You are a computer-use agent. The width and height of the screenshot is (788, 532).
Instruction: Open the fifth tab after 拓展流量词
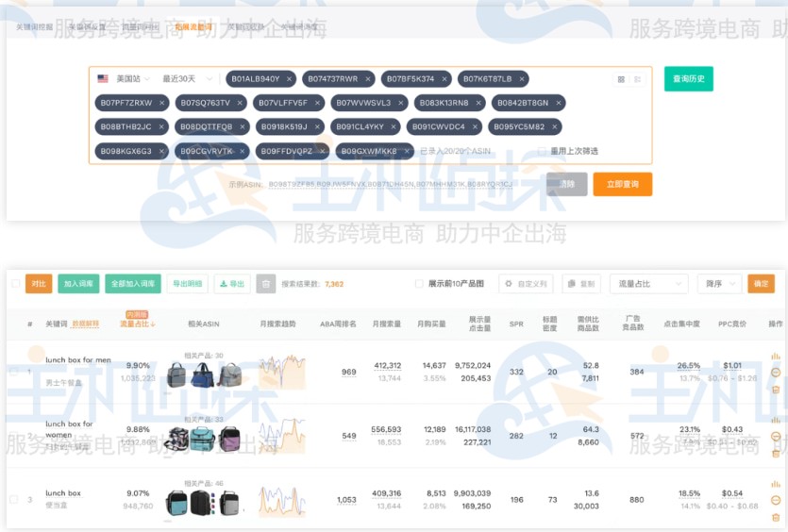(246, 26)
